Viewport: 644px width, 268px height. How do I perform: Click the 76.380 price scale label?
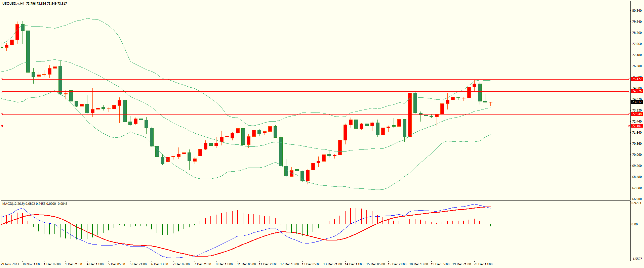click(x=637, y=66)
